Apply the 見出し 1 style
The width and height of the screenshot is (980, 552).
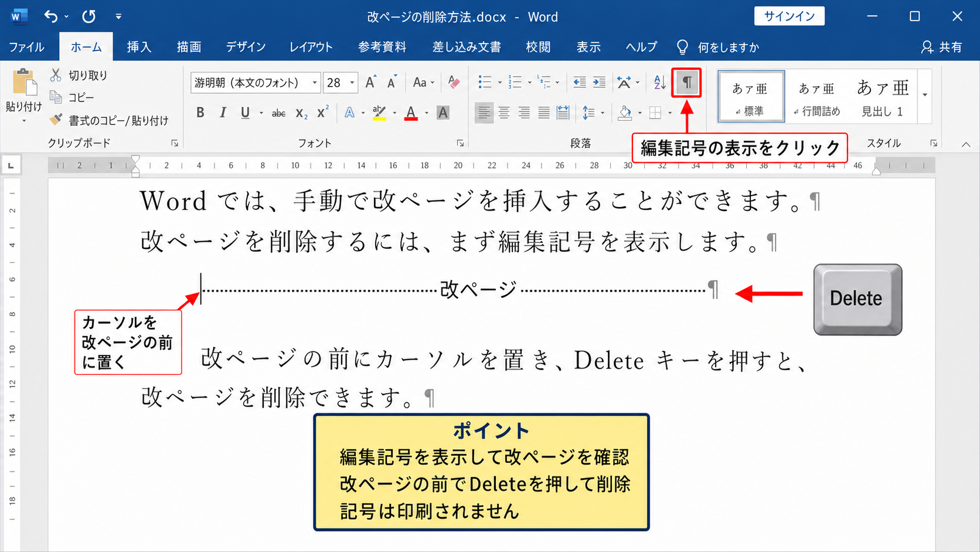[883, 97]
